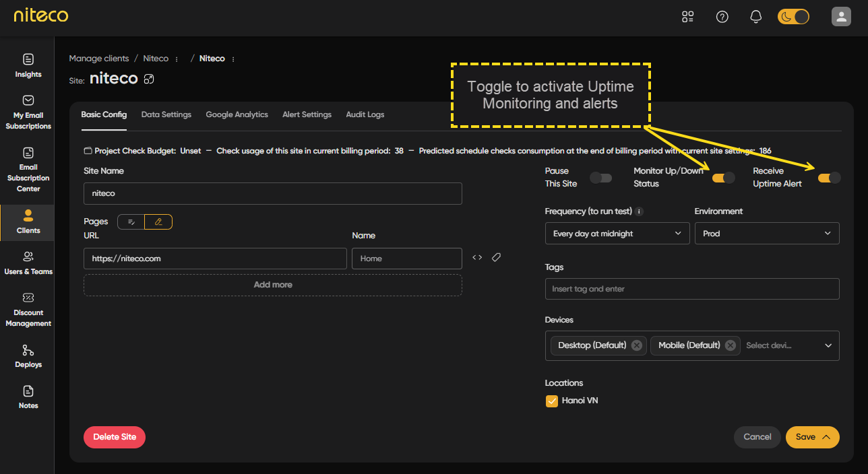
Task: Switch to the Alert Settings tab
Action: click(307, 114)
